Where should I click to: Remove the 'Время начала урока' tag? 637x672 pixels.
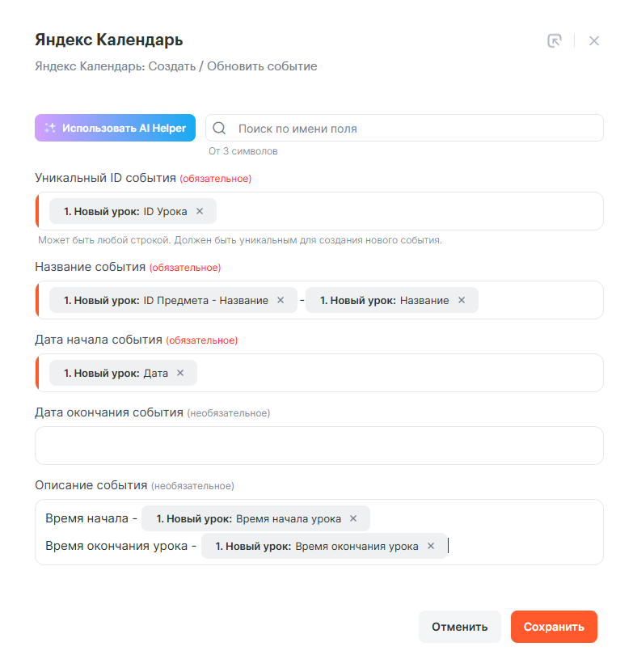tap(353, 518)
